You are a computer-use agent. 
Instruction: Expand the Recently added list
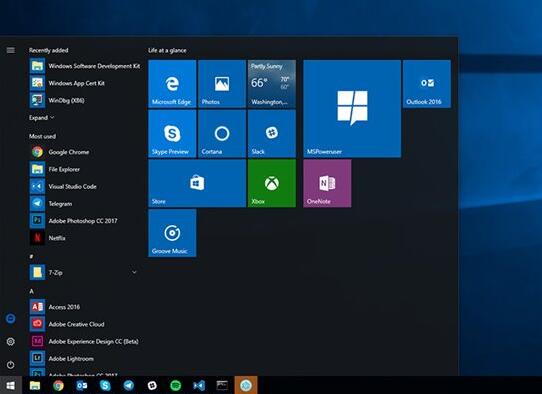click(x=41, y=118)
